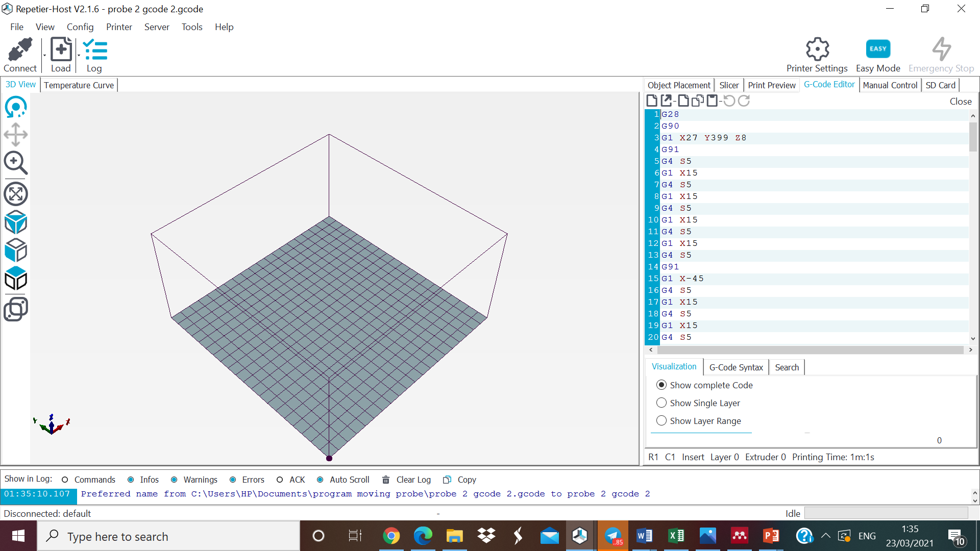Viewport: 980px width, 551px height.
Task: Click the Close link in G-Code editor
Action: click(x=960, y=102)
